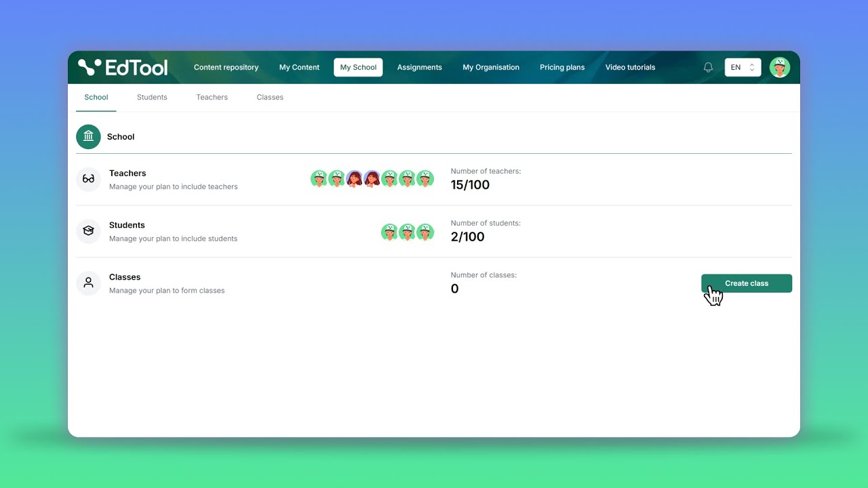Select the last teacher avatar in the row
The image size is (868, 488).
425,179
